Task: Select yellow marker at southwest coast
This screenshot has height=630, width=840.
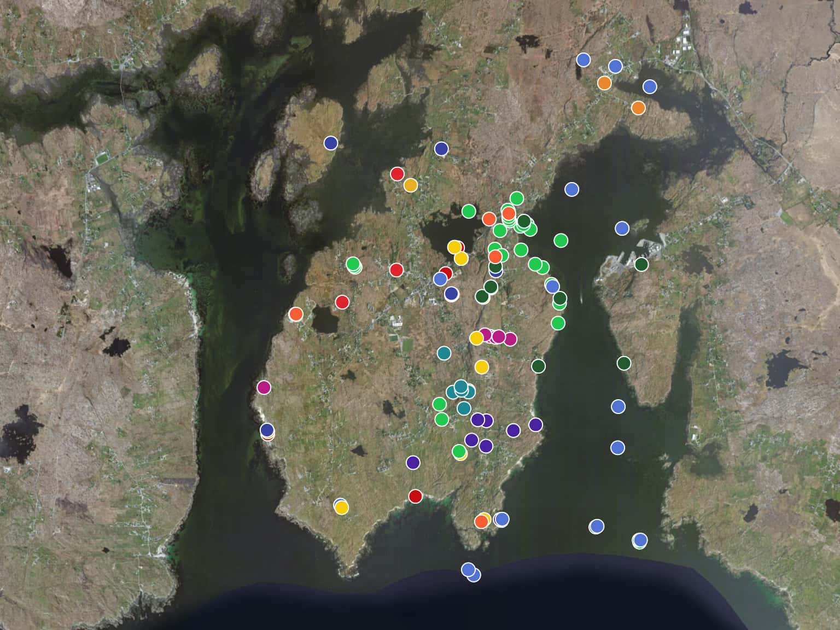Action: 341,507
